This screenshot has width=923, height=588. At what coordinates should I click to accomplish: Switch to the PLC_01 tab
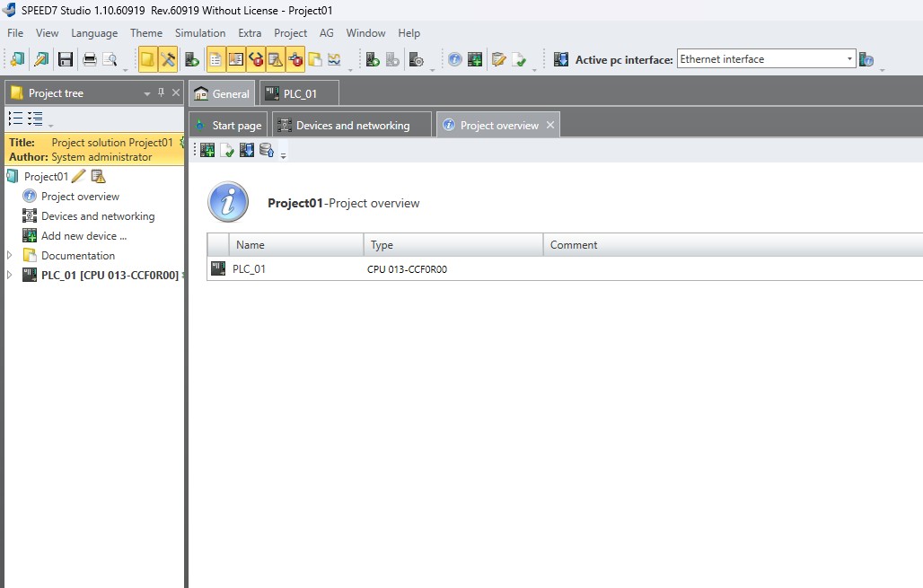tap(299, 93)
